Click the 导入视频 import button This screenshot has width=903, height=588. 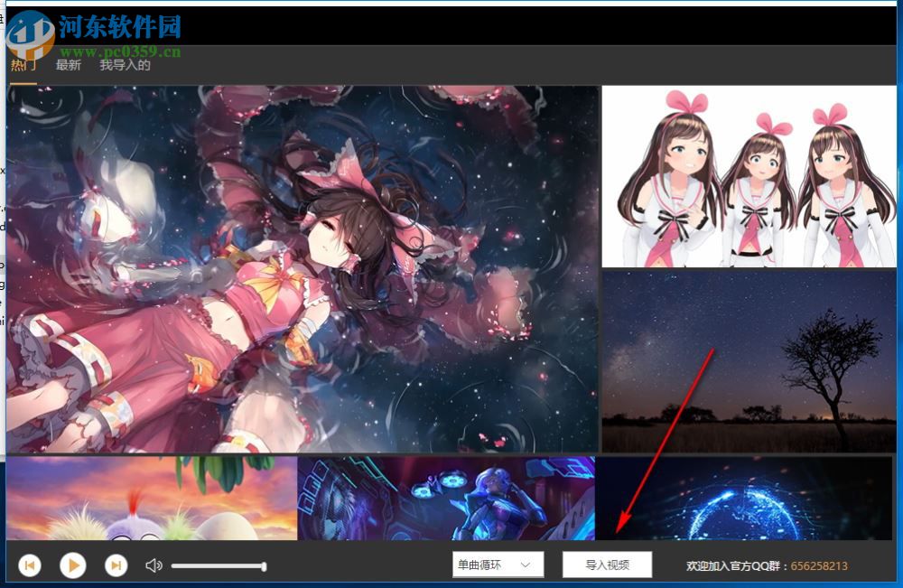[x=607, y=565]
